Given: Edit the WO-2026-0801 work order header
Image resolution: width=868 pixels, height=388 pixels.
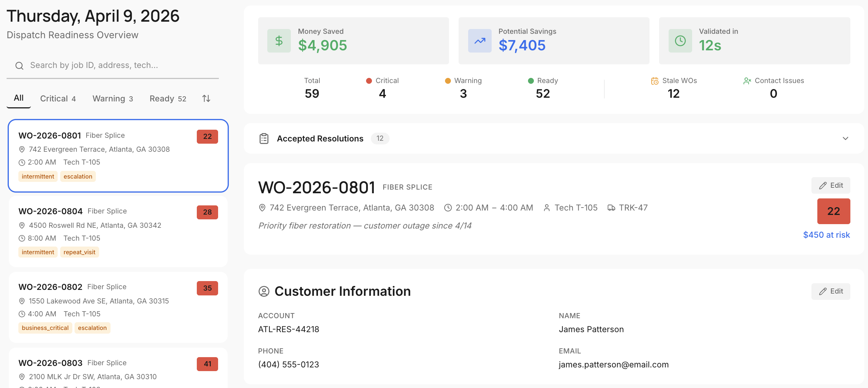Looking at the screenshot, I should point(831,186).
